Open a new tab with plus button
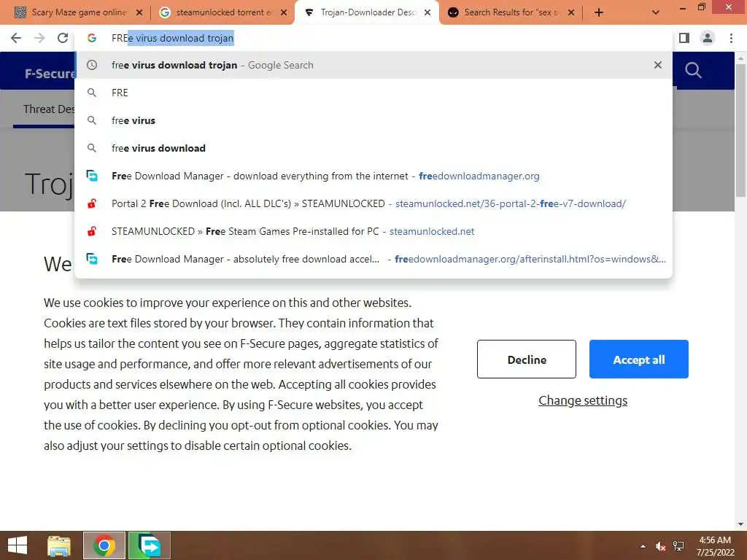747x560 pixels. (599, 12)
